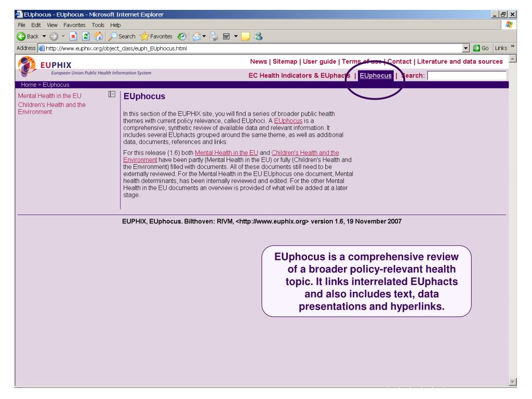Open Mental Health in the EU sidebar item
Viewport: 532px width, 399px height.
click(49, 96)
